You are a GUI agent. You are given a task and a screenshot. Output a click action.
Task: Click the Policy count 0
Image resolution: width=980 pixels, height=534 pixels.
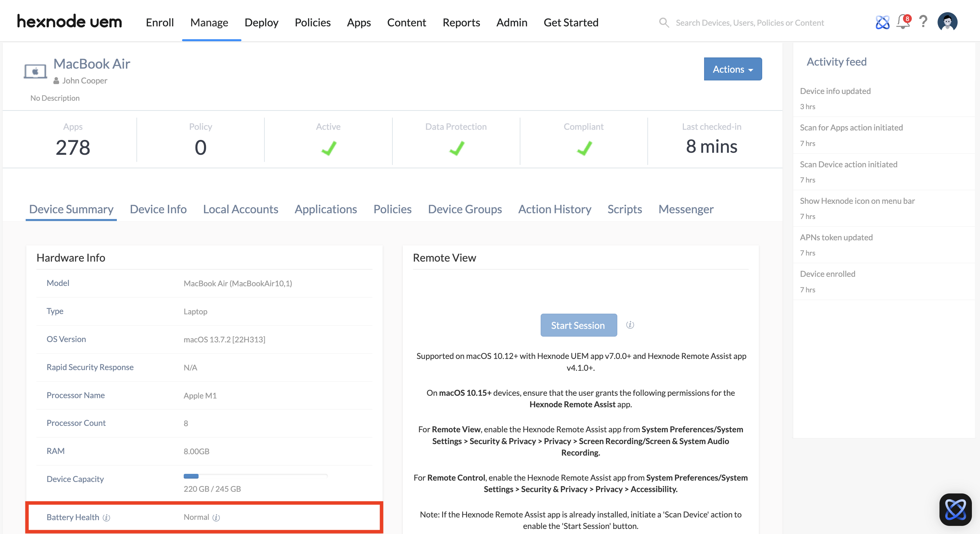coord(201,147)
